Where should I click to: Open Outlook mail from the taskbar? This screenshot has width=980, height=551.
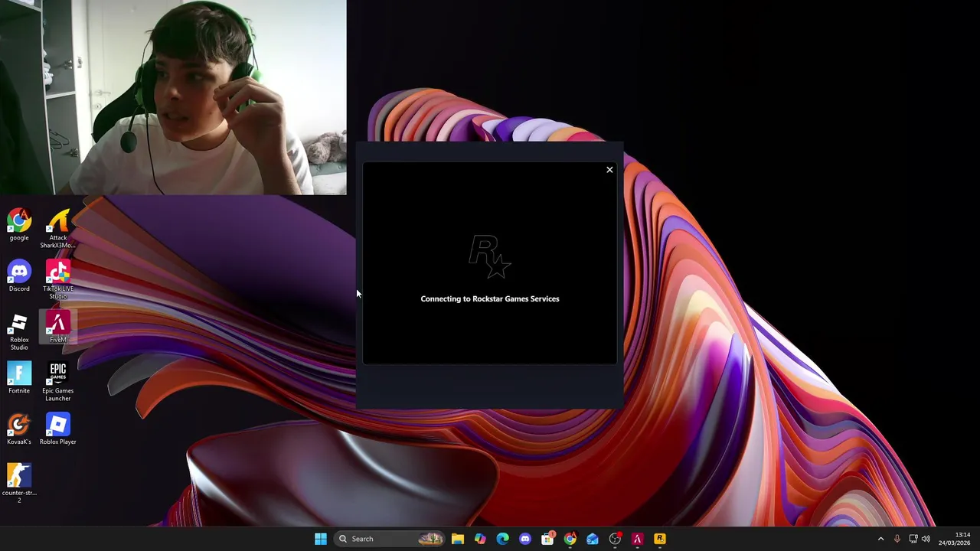(x=593, y=539)
